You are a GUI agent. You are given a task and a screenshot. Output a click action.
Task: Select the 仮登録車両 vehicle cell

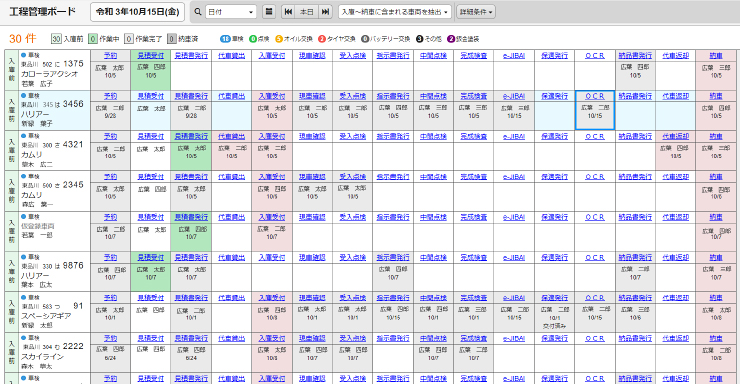click(x=54, y=232)
